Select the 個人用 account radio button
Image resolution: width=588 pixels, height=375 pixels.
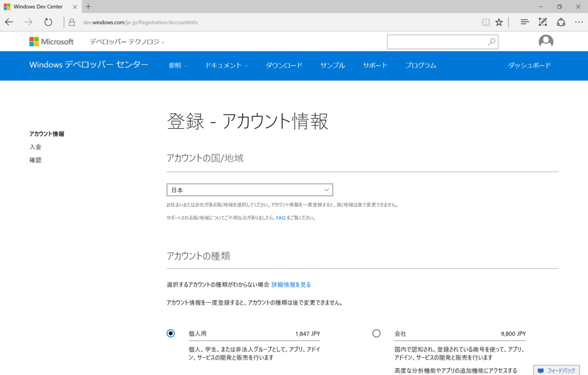[x=171, y=334]
